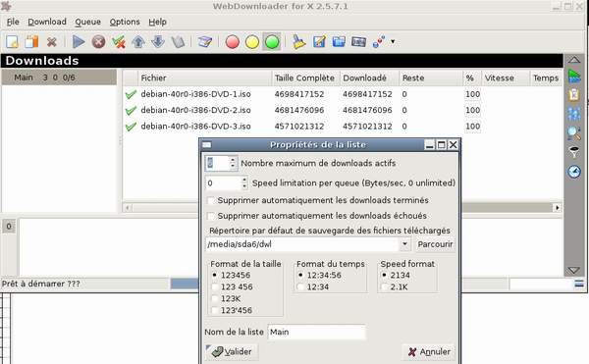The width and height of the screenshot is (589, 364).
Task: Start download with blue play icon
Action: tap(79, 41)
